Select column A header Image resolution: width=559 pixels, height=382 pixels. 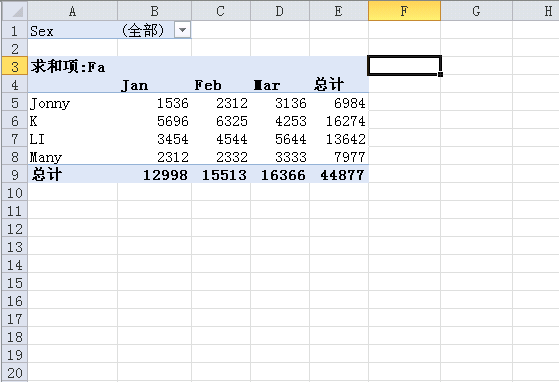click(72, 11)
